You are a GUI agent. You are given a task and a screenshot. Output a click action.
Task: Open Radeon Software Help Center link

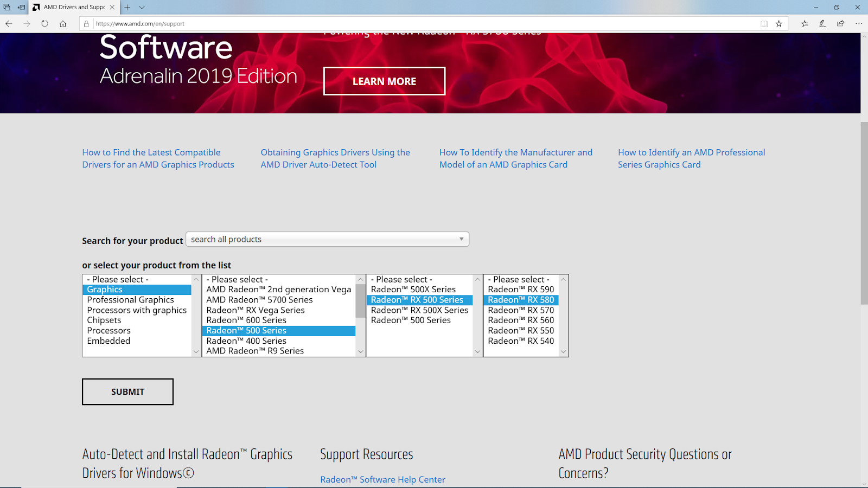pos(382,479)
